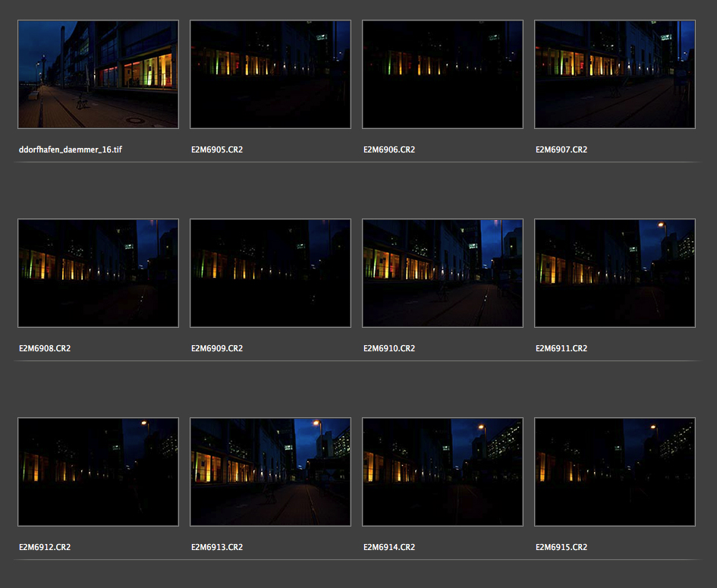Viewport: 717px width, 588px height.
Task: Click the E2M6911.CR2 filename label
Action: tap(561, 349)
